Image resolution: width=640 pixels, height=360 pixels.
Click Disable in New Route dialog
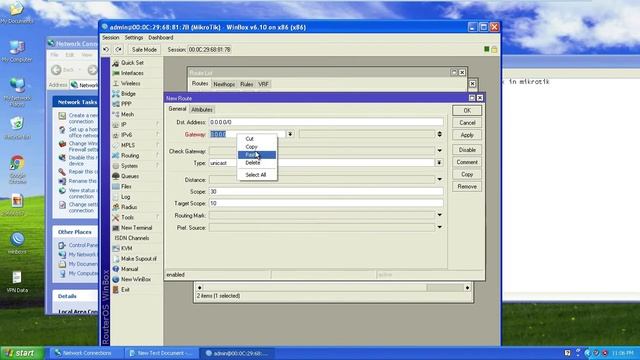tap(467, 150)
